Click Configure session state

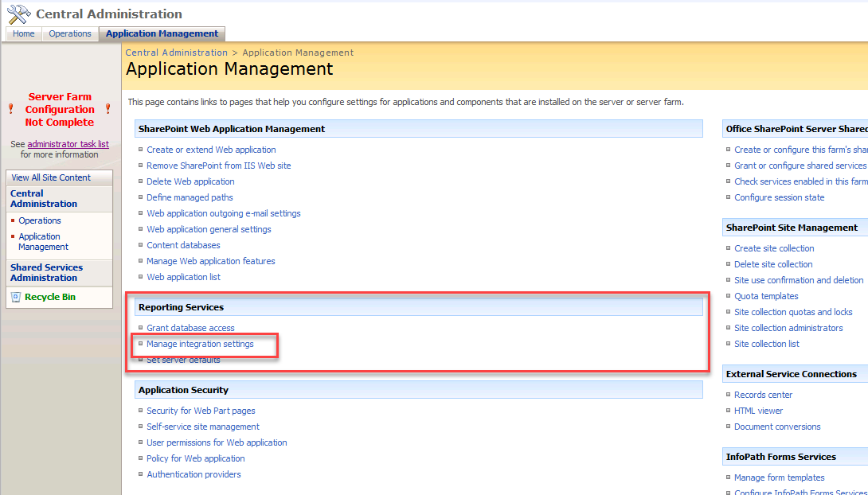780,197
